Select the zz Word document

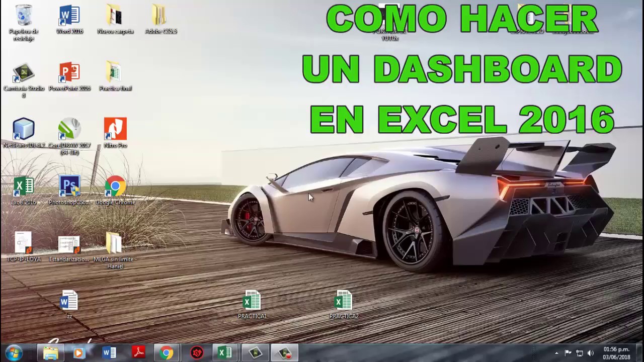pos(69,304)
